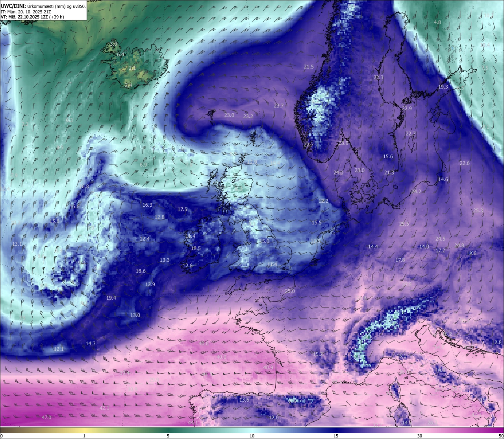
Task: Select the 18.5 value over Ireland
Action: [x=196, y=248]
